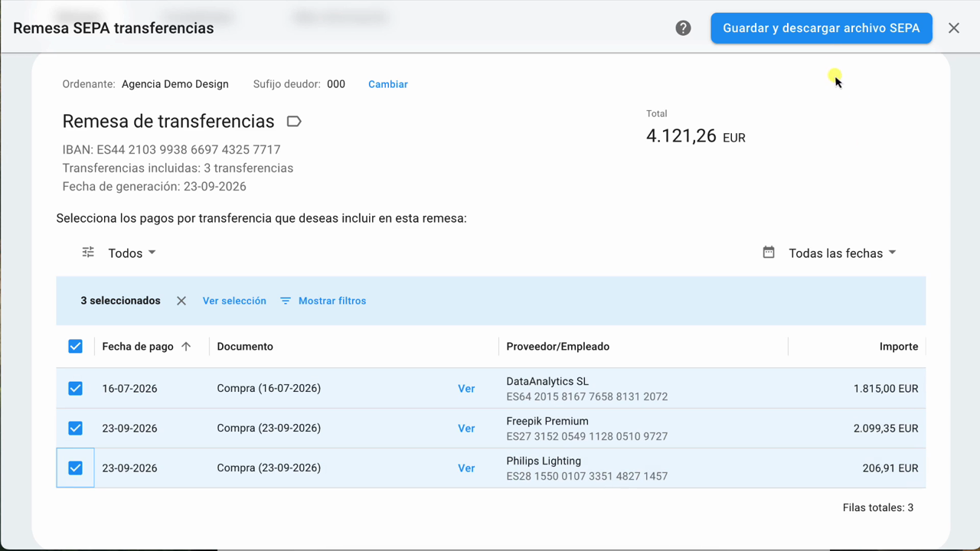Click the calendar icon next to Todas las fechas
This screenshot has height=551, width=980.
click(x=769, y=253)
